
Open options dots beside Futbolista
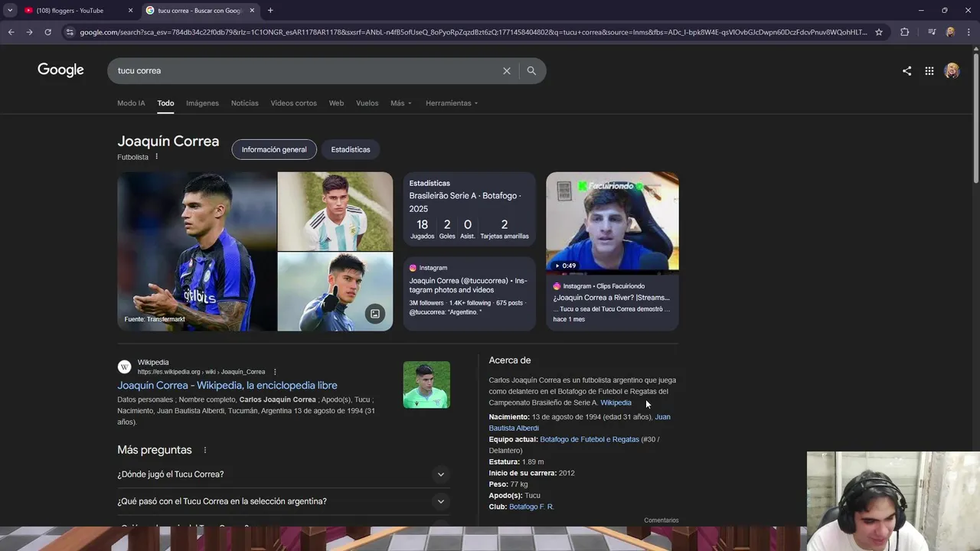pos(156,157)
